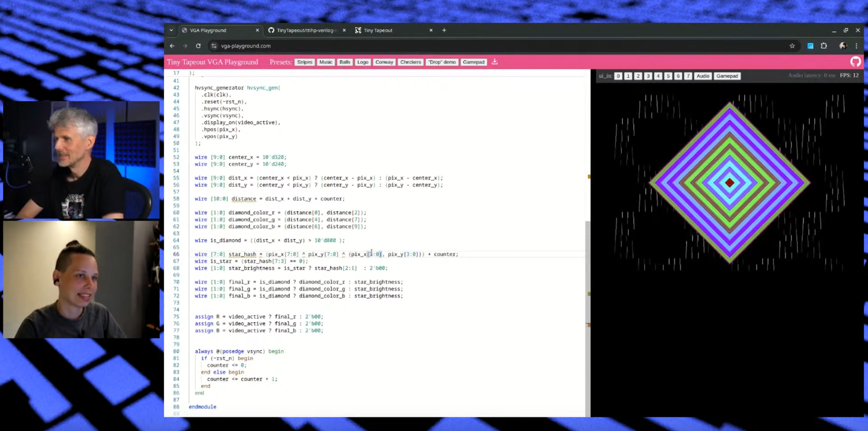
Task: Open the GitHub icon in pink header
Action: 855,62
